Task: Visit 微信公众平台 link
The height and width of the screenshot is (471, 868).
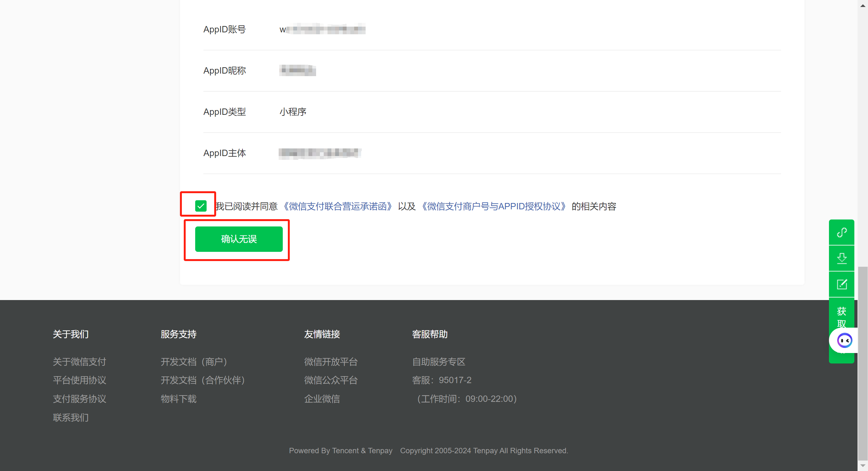Action: click(331, 380)
